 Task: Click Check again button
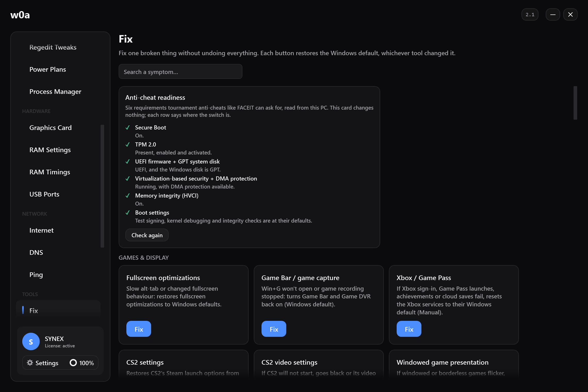[x=147, y=235]
